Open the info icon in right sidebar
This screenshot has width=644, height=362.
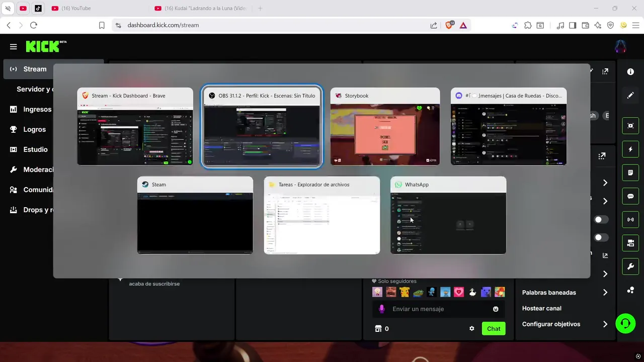[x=630, y=72]
